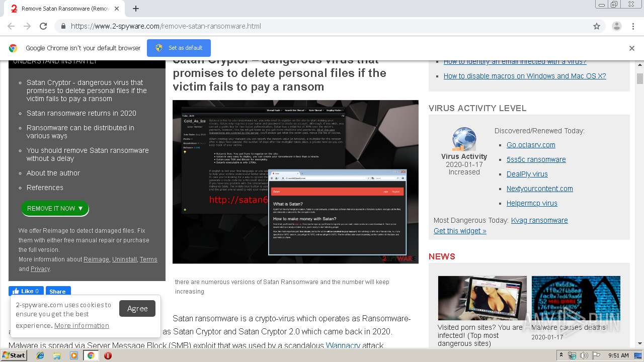Open Go.oclasrv.com link
Screen dimensions: 644x362
pos(531,145)
